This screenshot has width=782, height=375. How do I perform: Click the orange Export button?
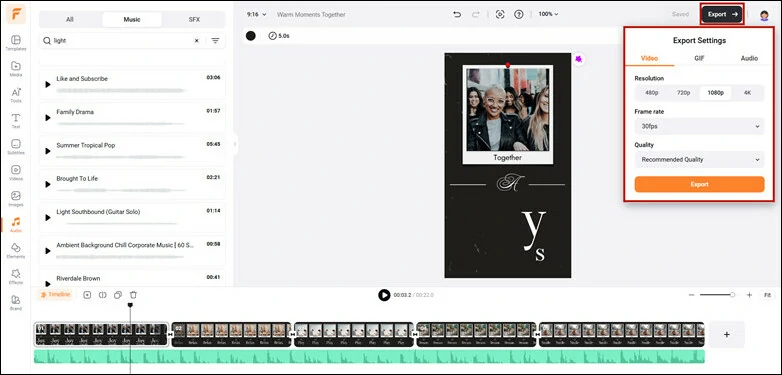(x=699, y=184)
